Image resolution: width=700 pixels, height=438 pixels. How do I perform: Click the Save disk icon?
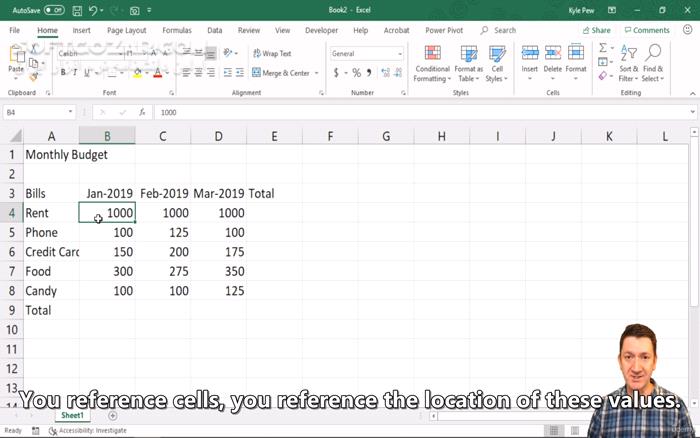click(77, 10)
